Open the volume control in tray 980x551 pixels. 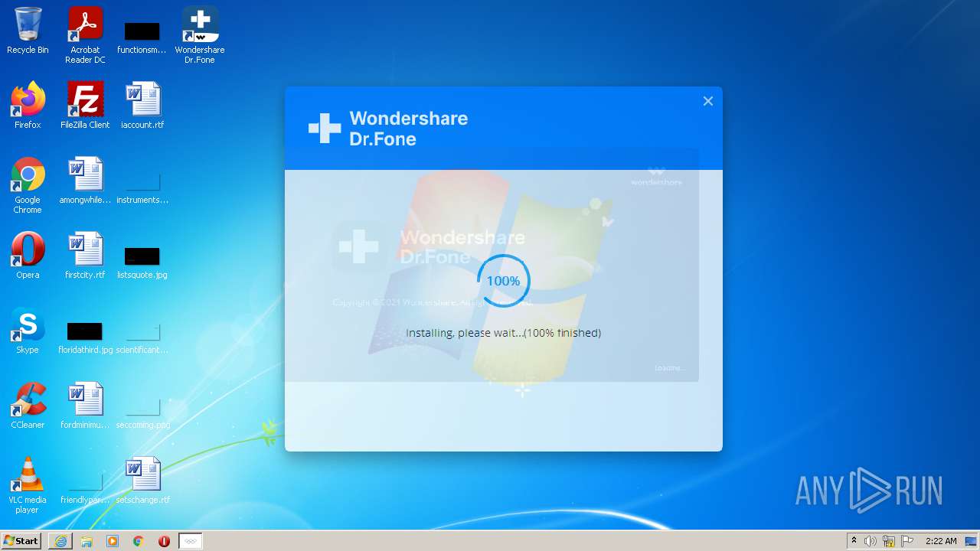(871, 541)
